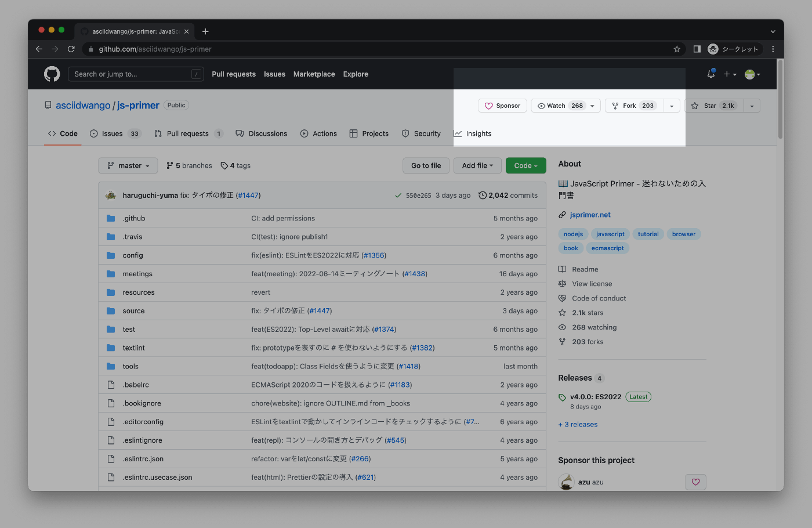This screenshot has height=528, width=812.
Task: Open the Projects tab
Action: tap(369, 133)
